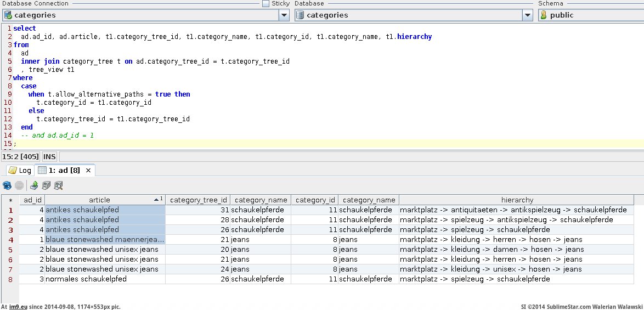Toggle sort on the article column header
The image size is (644, 310).
[x=99, y=200]
